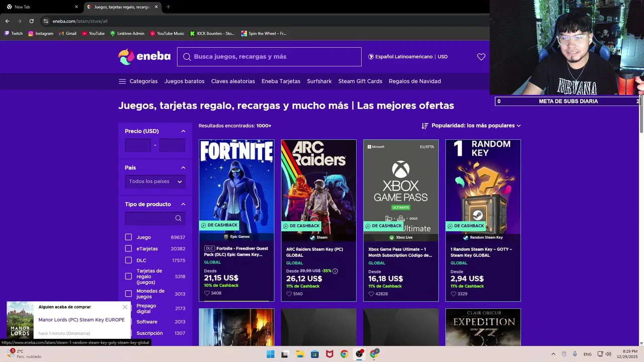Click the magnifier in Tipo de producto search

click(178, 218)
